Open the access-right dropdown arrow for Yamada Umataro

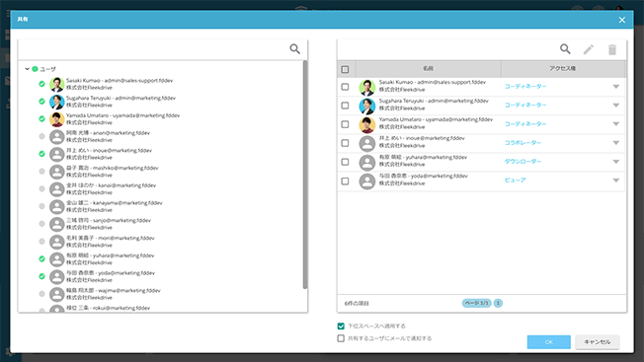point(616,124)
